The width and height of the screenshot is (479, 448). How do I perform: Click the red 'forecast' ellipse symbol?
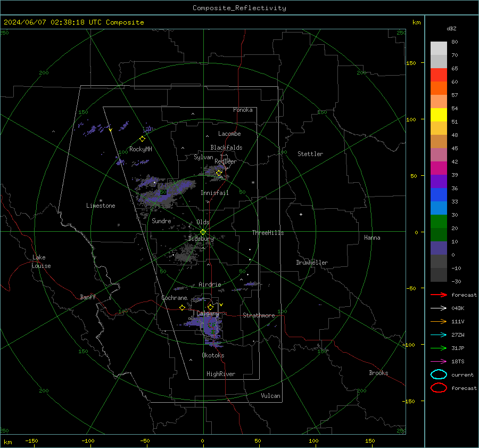pyautogui.click(x=439, y=388)
